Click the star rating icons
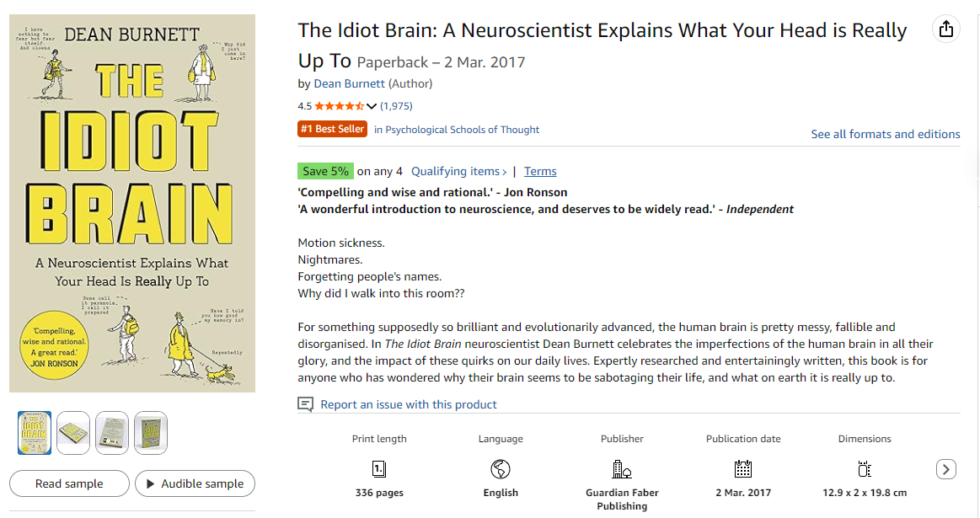Image resolution: width=980 pixels, height=518 pixels. pos(339,106)
